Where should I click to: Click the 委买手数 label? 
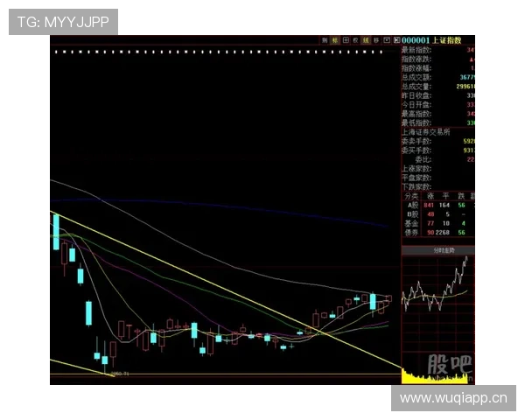pyautogui.click(x=416, y=150)
